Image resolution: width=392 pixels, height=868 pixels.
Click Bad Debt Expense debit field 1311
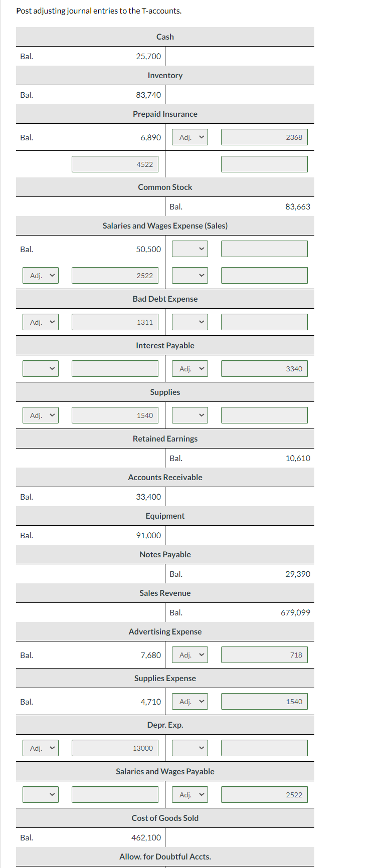(x=115, y=322)
